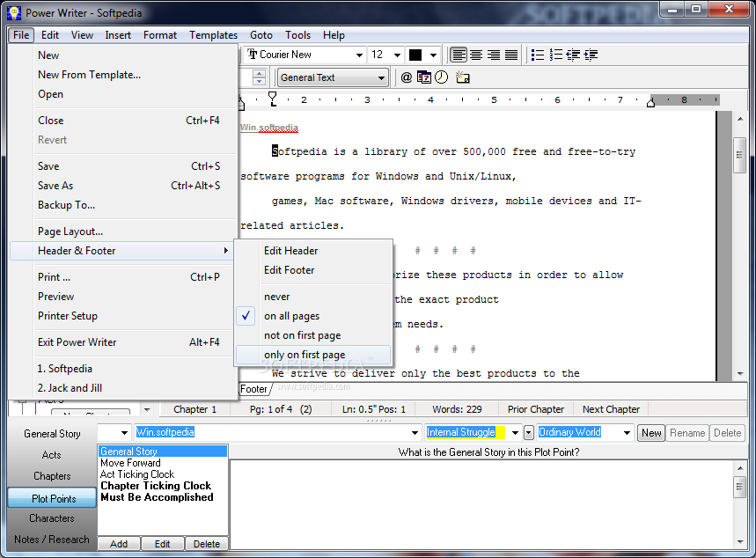This screenshot has height=558, width=756.
Task: Open small dropdown beside General Story label
Action: pos(124,433)
